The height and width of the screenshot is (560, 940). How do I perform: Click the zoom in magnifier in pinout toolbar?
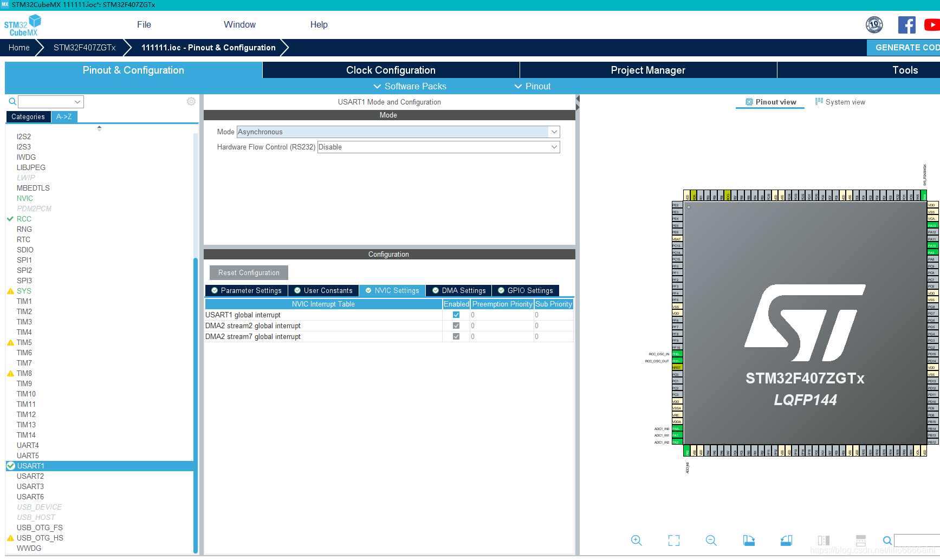[637, 541]
